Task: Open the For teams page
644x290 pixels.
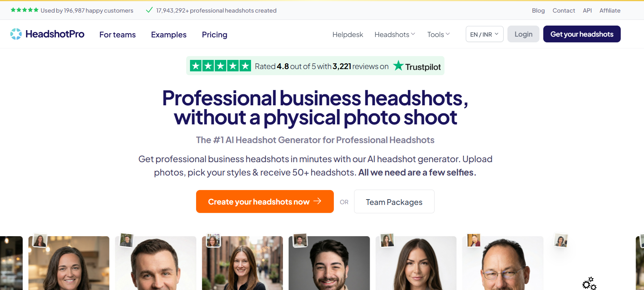Action: pyautogui.click(x=118, y=35)
